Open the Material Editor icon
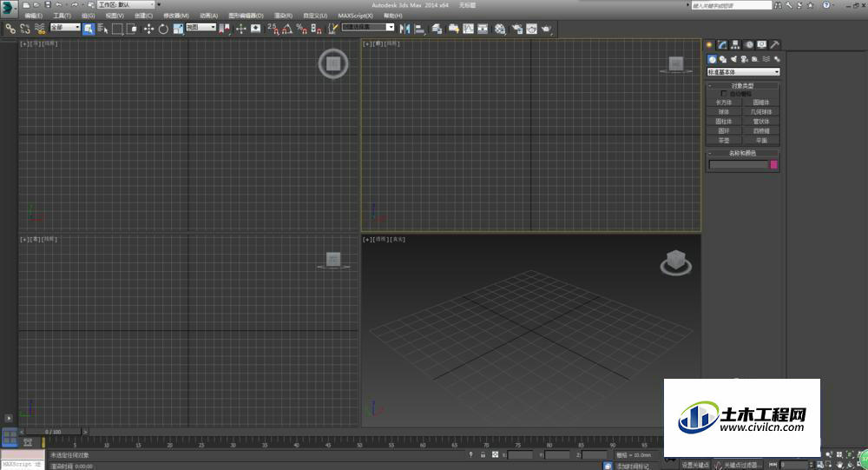This screenshot has height=470, width=868. click(501, 29)
